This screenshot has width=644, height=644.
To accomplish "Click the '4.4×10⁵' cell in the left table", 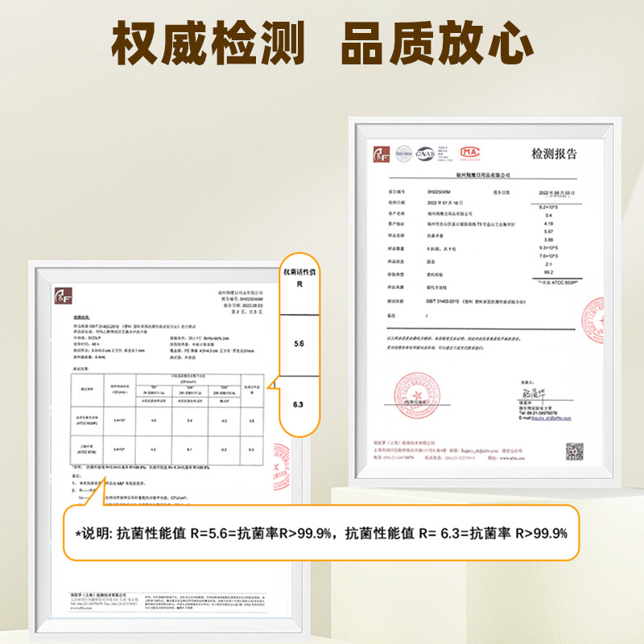I will coord(119,420).
